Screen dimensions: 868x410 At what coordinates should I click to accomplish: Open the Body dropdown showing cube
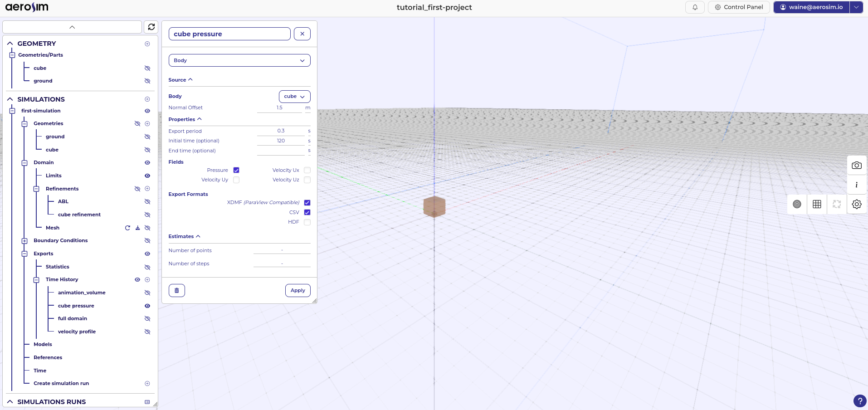[x=294, y=96]
